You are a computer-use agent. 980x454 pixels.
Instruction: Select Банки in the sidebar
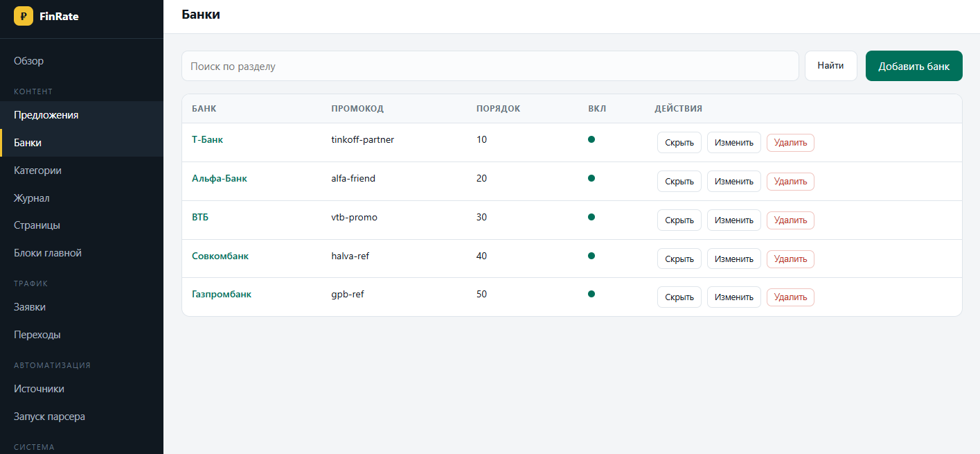point(82,143)
